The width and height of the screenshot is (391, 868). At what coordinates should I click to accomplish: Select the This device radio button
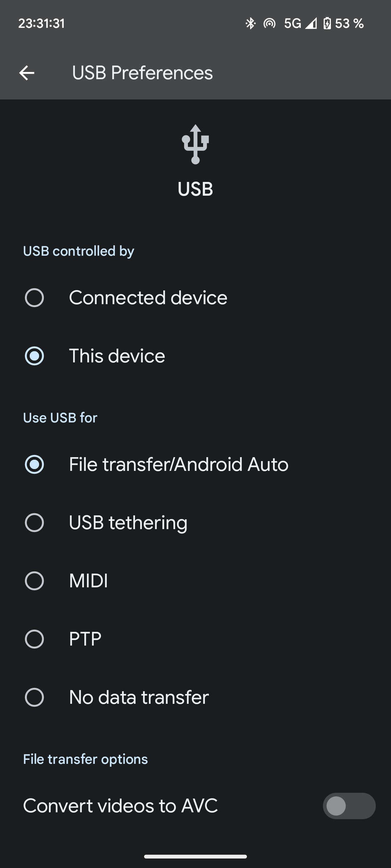coord(35,356)
